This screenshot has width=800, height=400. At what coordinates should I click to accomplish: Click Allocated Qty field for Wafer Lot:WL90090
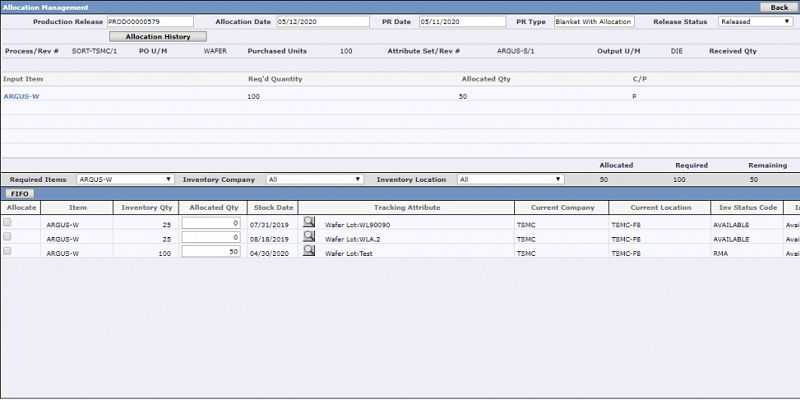coord(210,224)
